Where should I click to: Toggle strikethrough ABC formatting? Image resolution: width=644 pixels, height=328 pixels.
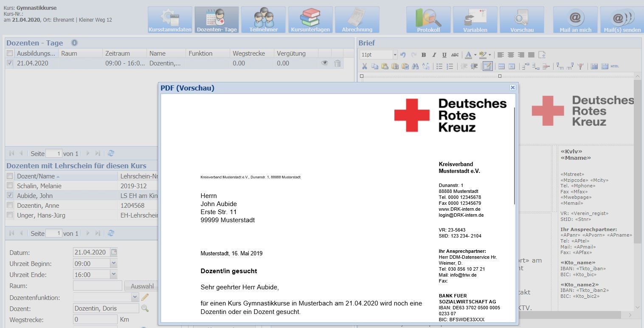click(x=455, y=55)
